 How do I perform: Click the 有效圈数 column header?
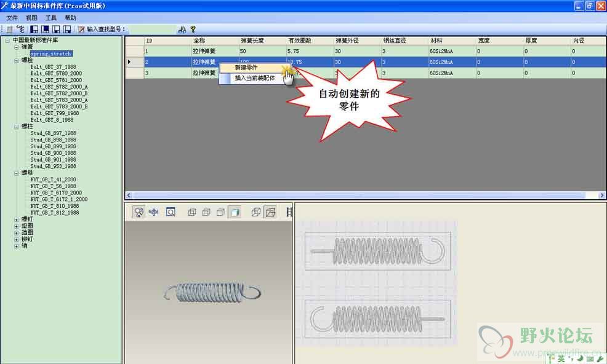point(310,41)
